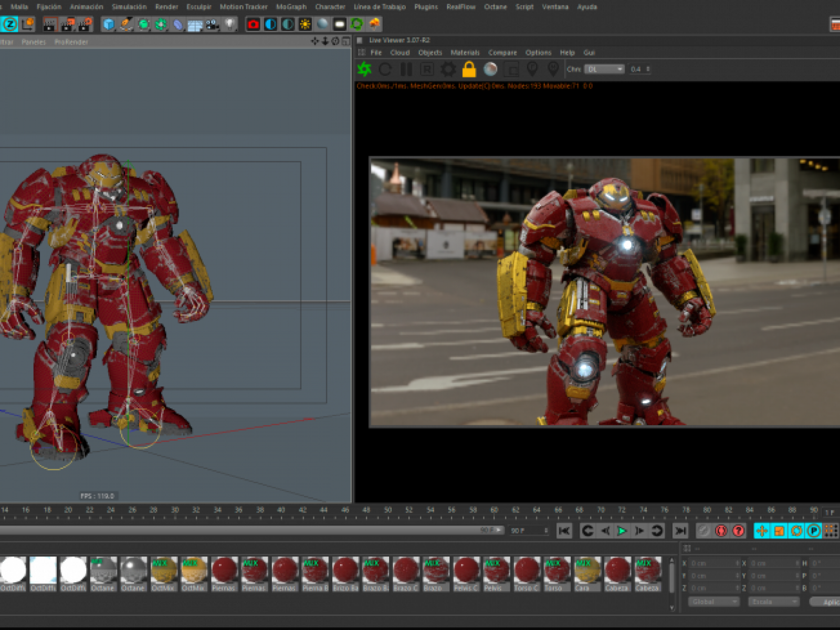Click the 0.4 value stepper
The width and height of the screenshot is (840, 630).
click(x=639, y=69)
